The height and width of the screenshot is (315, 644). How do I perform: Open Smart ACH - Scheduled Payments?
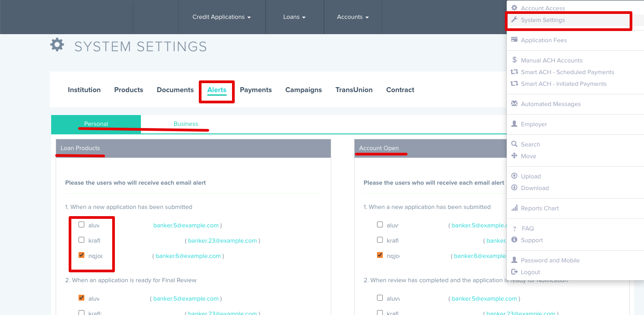tap(567, 72)
